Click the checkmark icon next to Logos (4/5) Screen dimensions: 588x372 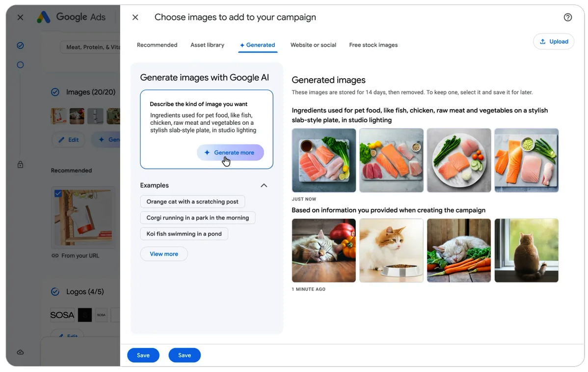pyautogui.click(x=55, y=292)
